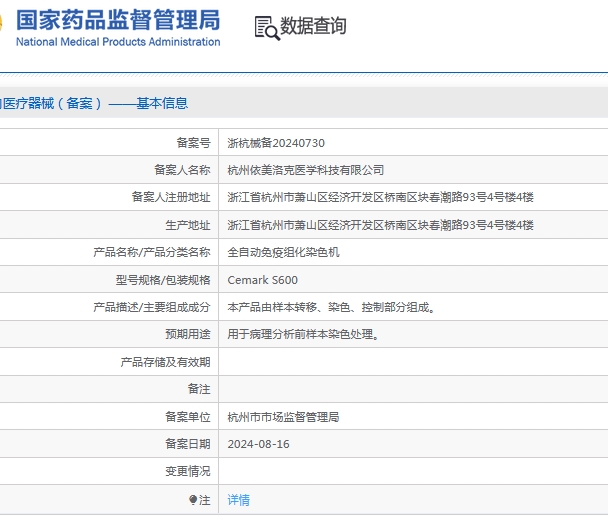Select the model value Cemark S600

263,280
